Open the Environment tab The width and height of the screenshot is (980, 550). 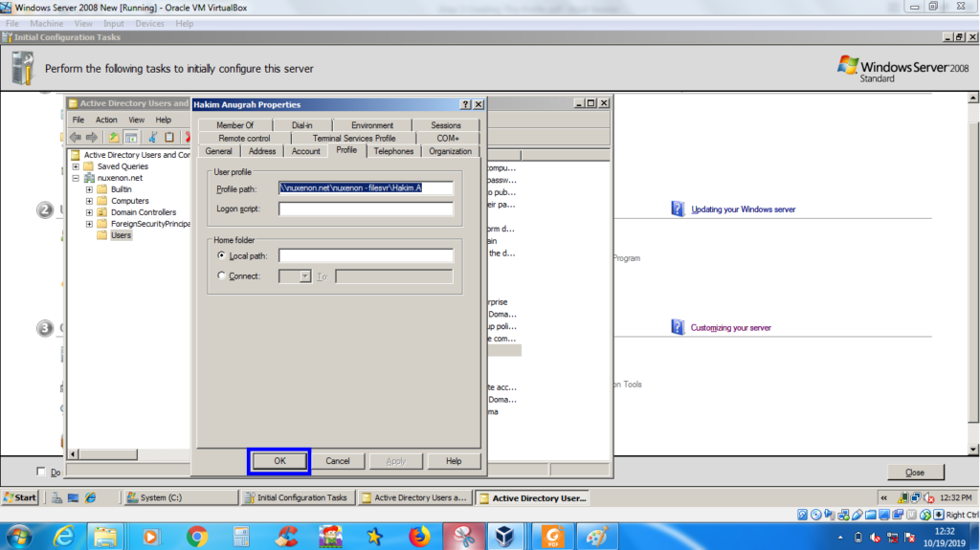372,125
